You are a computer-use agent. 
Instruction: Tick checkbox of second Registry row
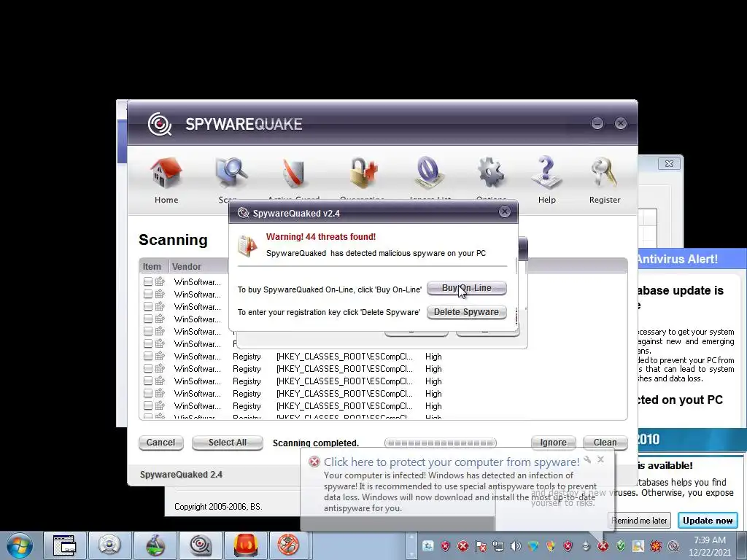(x=147, y=368)
